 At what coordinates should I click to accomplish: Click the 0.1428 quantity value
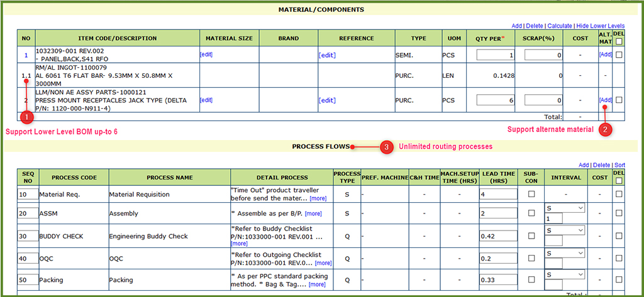point(504,76)
